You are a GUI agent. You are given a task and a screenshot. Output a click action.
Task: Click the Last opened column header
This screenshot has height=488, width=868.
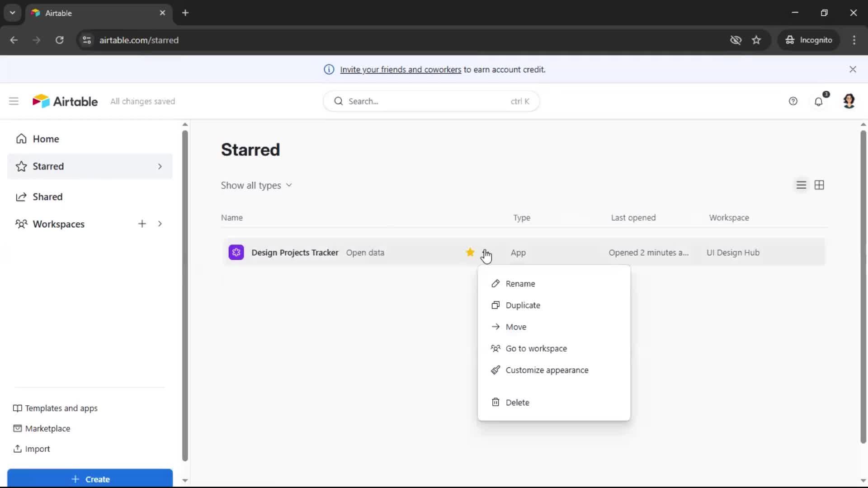tap(633, 217)
